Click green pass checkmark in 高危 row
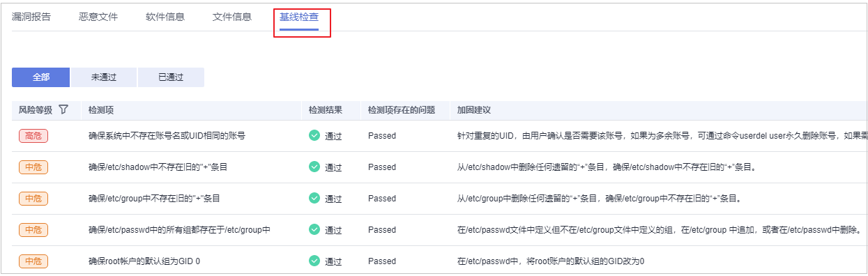The height and width of the screenshot is (276, 868). coord(314,135)
